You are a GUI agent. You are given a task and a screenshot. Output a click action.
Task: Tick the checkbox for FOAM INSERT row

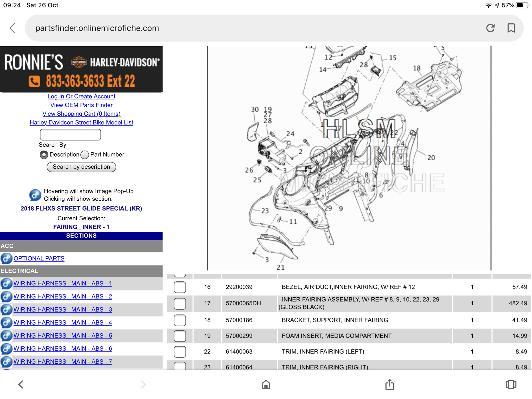point(180,336)
